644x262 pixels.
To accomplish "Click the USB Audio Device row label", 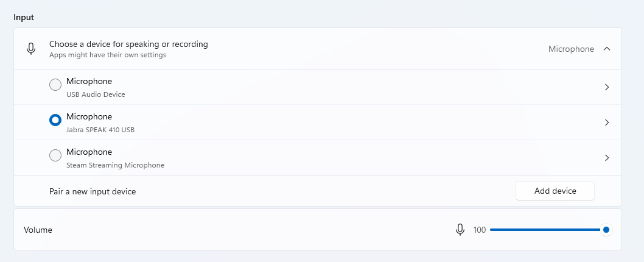I will click(x=96, y=94).
